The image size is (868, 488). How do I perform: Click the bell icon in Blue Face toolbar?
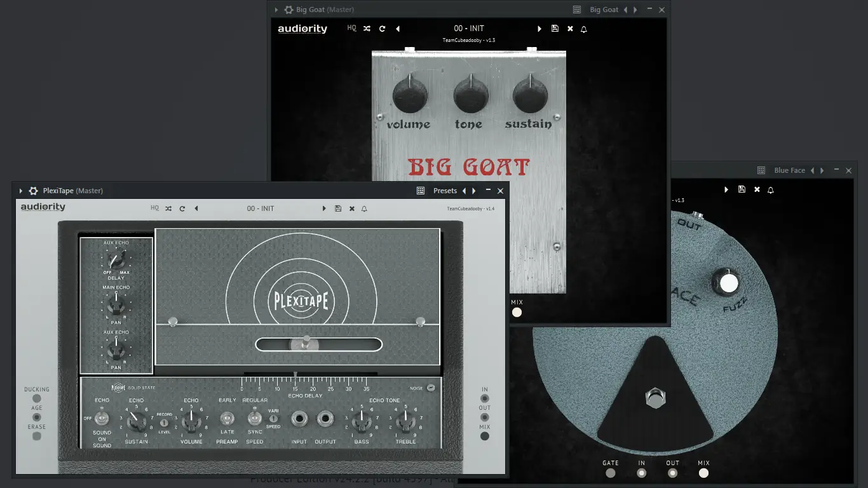(x=771, y=189)
